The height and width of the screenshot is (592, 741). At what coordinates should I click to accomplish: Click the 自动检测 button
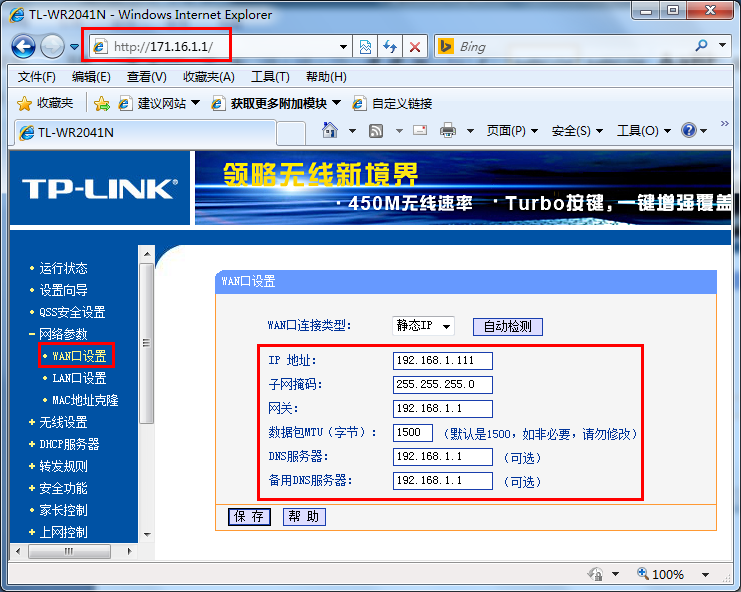click(508, 326)
